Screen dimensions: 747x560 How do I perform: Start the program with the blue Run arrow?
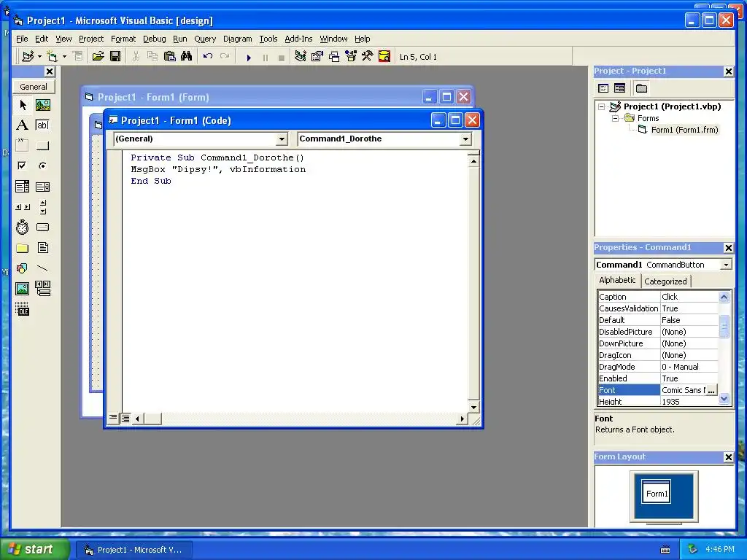[x=249, y=58]
